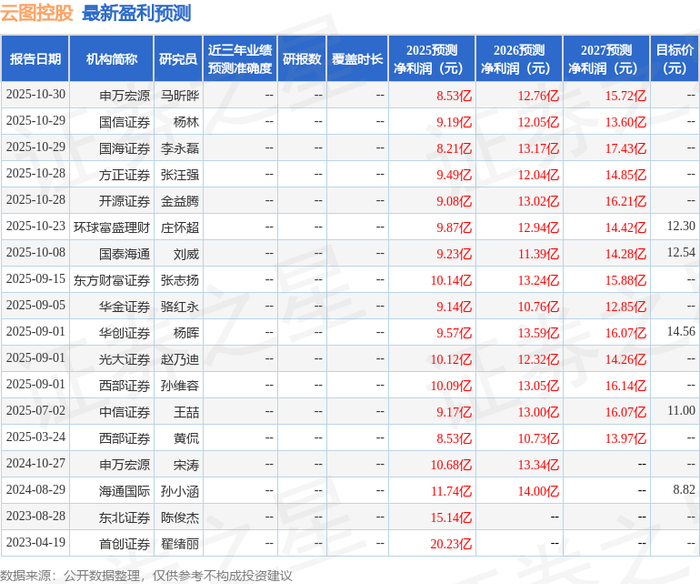Click date cell 2024-10-27
Viewport: 700px width, 584px height.
click(36, 463)
